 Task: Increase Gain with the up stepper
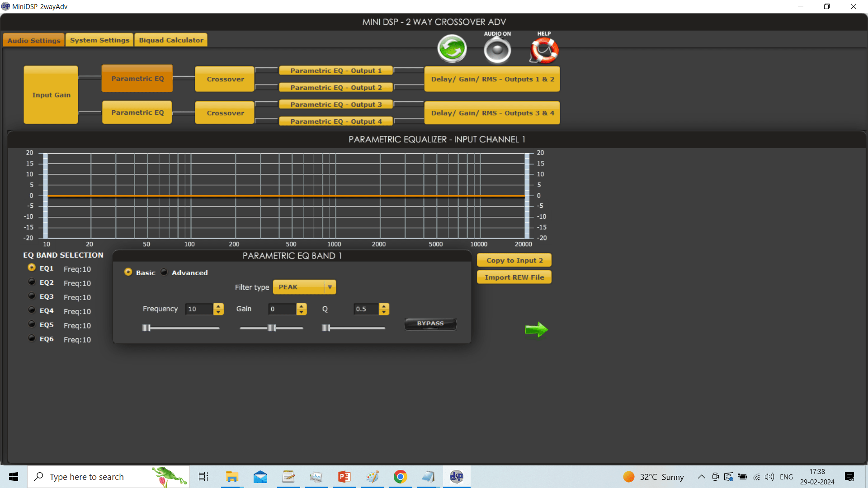pyautogui.click(x=302, y=306)
